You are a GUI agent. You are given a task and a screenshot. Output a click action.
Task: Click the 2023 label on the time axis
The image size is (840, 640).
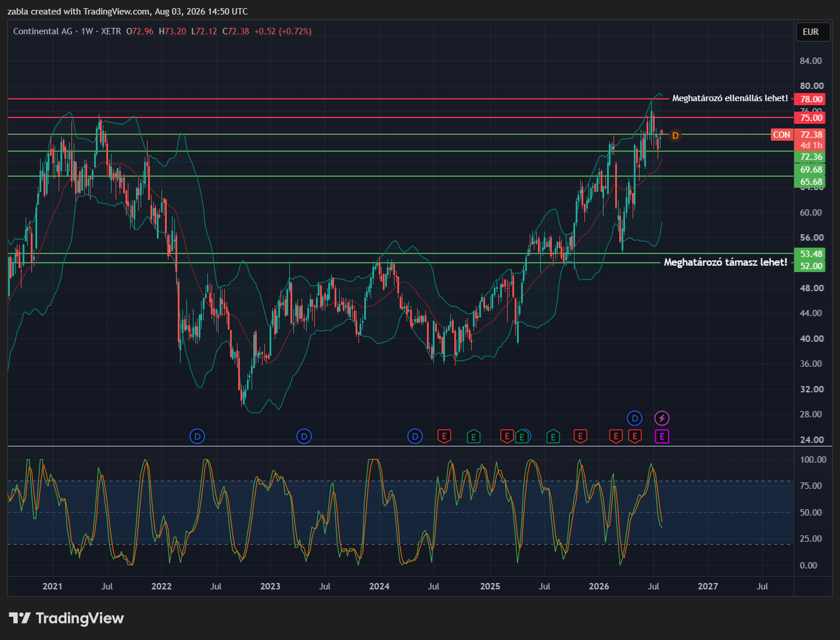270,586
